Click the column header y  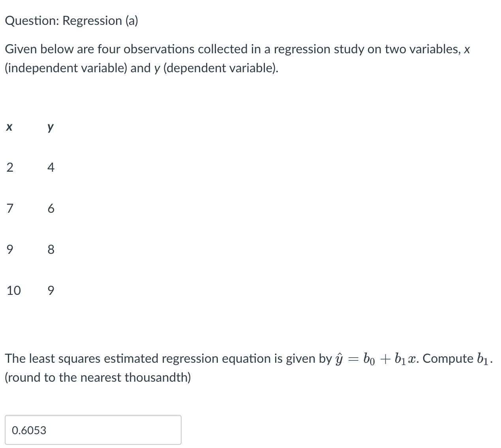coord(50,127)
